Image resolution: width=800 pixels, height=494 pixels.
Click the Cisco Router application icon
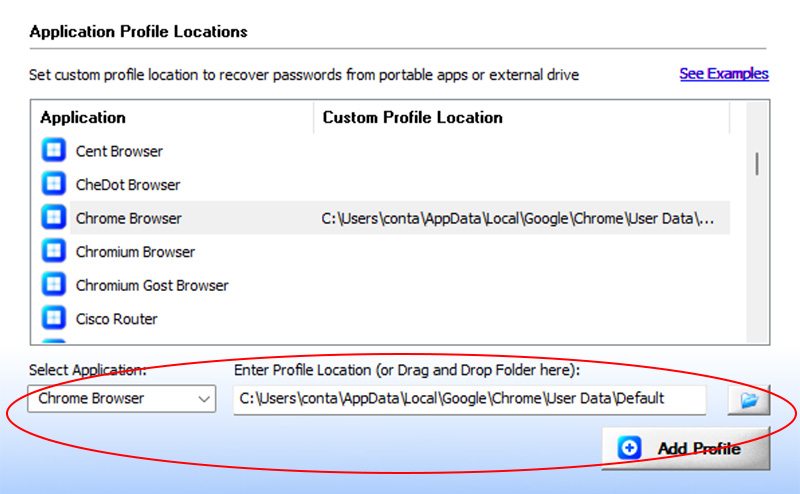pyautogui.click(x=54, y=318)
